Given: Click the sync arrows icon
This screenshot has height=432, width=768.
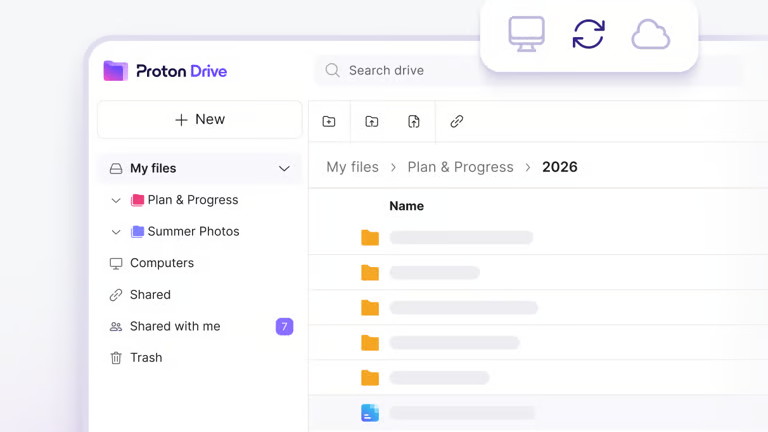Looking at the screenshot, I should (x=588, y=34).
